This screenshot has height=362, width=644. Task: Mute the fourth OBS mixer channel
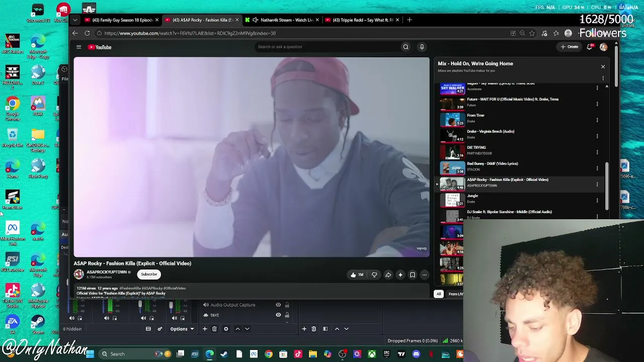(174, 318)
